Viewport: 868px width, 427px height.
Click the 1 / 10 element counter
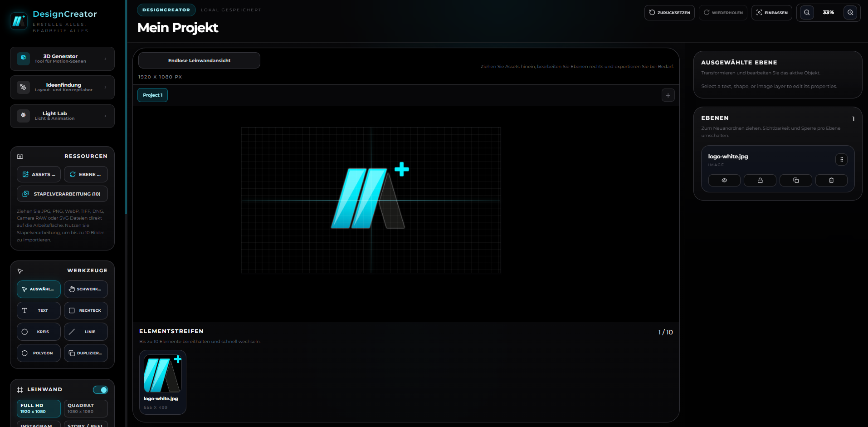(x=665, y=332)
